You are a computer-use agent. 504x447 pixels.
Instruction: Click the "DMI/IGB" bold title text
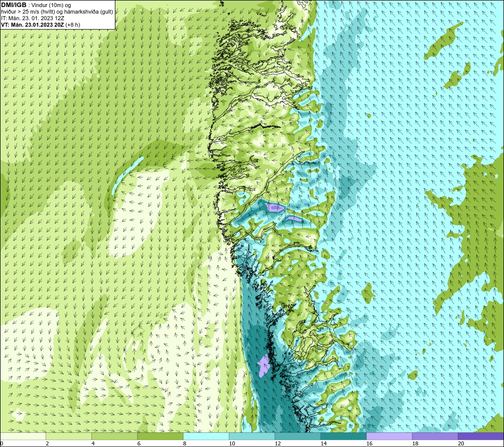coord(14,5)
